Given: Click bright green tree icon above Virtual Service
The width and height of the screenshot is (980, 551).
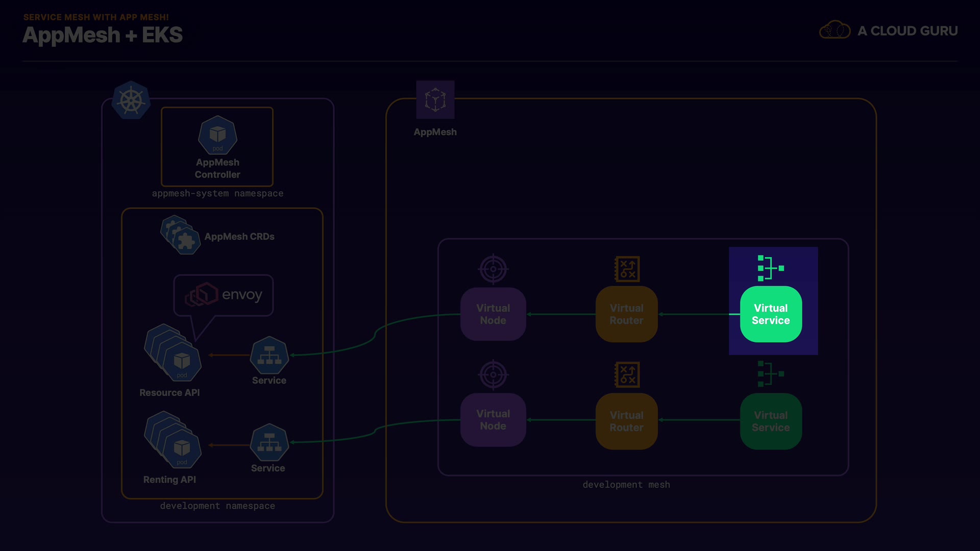Looking at the screenshot, I should [770, 268].
